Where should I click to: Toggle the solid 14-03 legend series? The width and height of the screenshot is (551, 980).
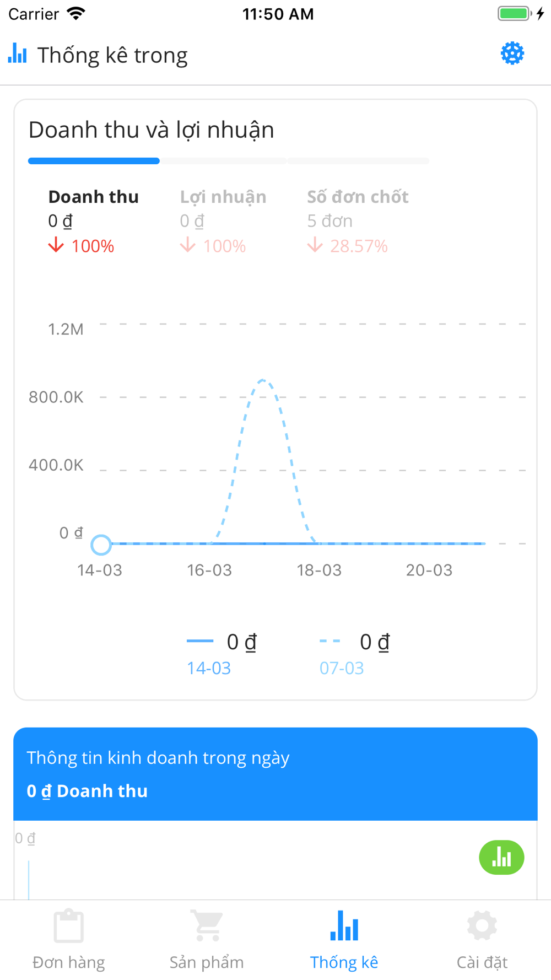tap(222, 653)
